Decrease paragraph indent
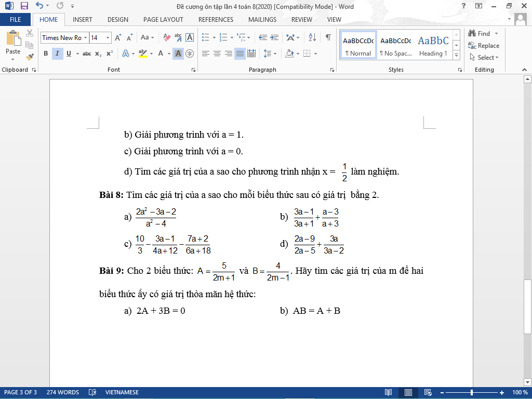This screenshot has height=399, width=532. (x=262, y=37)
